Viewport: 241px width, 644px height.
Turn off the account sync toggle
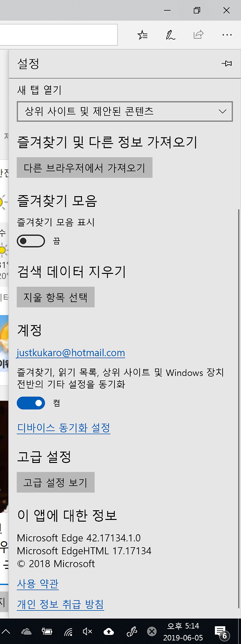[x=31, y=403]
